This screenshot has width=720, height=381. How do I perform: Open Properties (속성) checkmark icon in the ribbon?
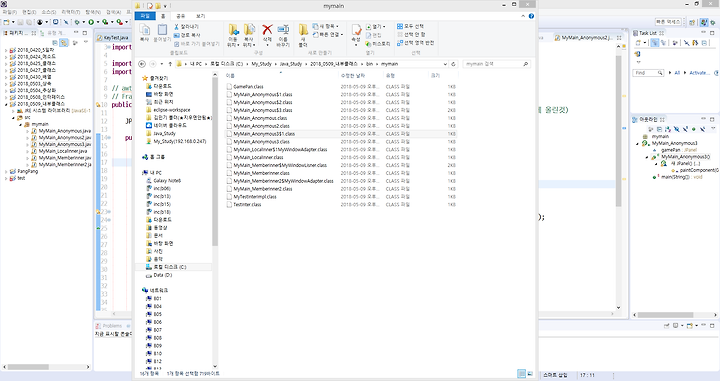[356, 31]
